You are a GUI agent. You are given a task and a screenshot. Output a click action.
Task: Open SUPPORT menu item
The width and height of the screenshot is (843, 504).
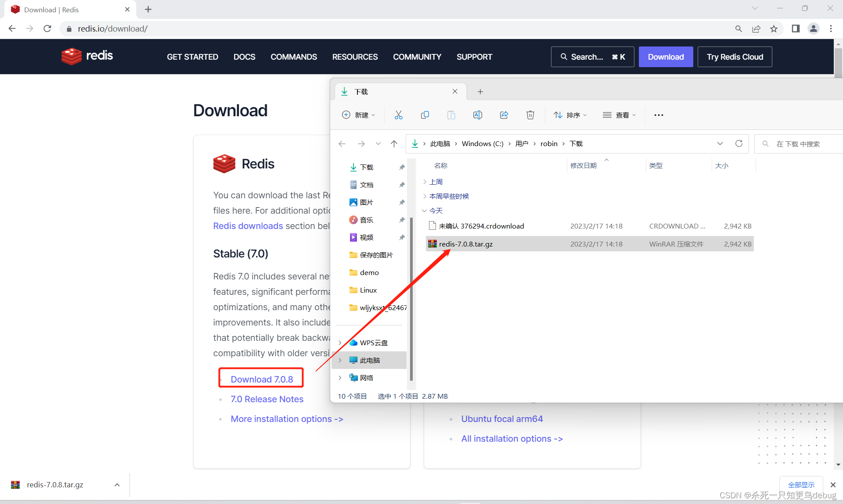tap(474, 57)
